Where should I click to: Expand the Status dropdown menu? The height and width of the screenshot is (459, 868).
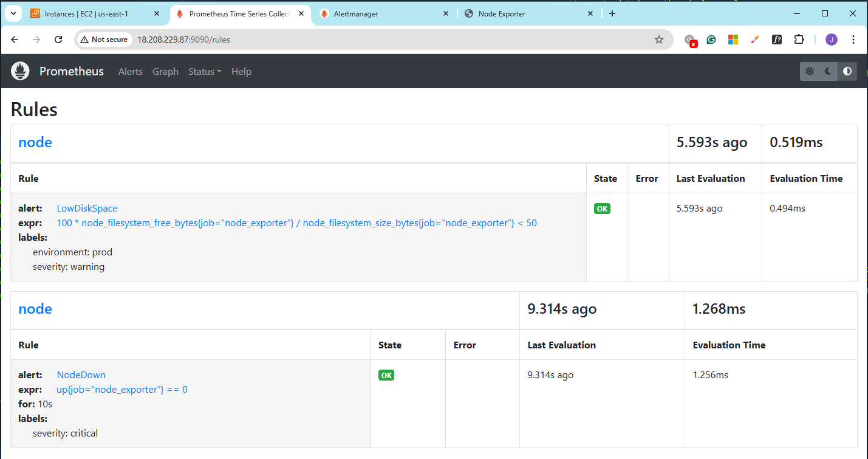(205, 72)
